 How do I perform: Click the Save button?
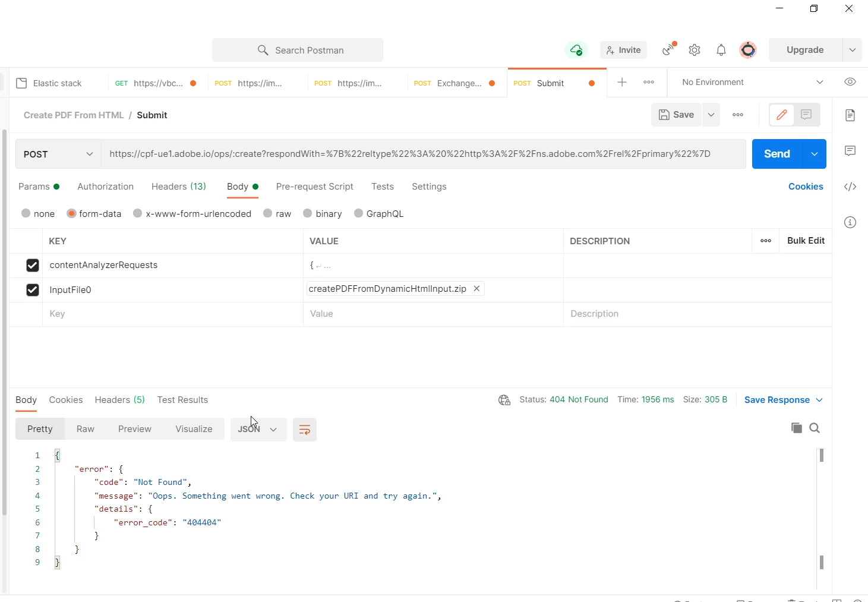677,115
